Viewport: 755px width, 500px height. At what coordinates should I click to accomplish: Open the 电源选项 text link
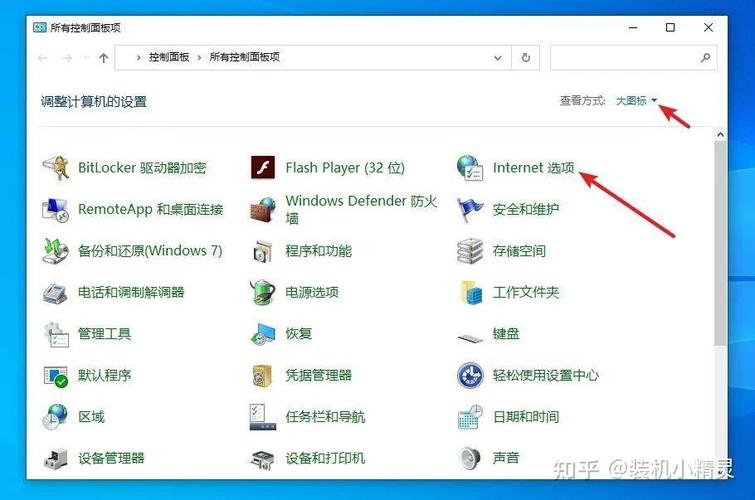tap(312, 292)
